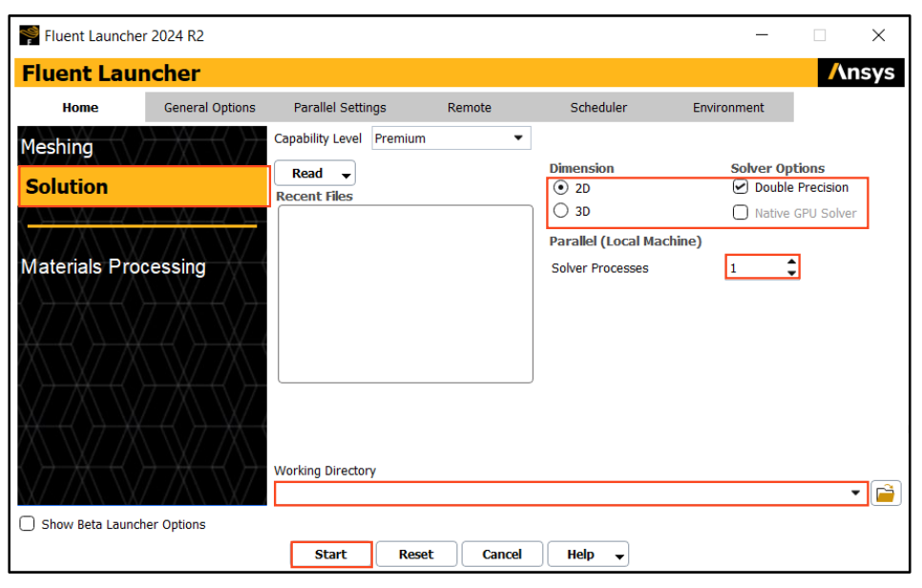Image resolution: width=922 pixels, height=588 pixels.
Task: Open the Working Directory dropdown arrow
Action: pyautogui.click(x=855, y=493)
